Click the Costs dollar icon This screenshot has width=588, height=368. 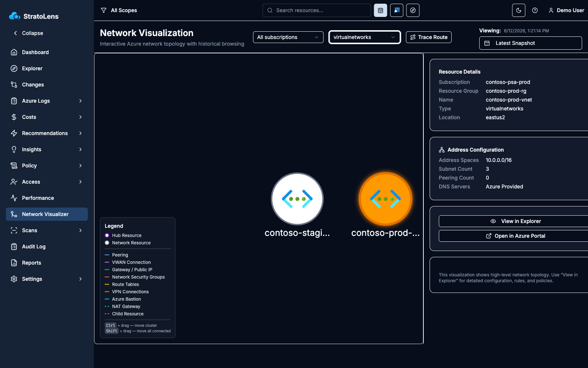pyautogui.click(x=14, y=117)
